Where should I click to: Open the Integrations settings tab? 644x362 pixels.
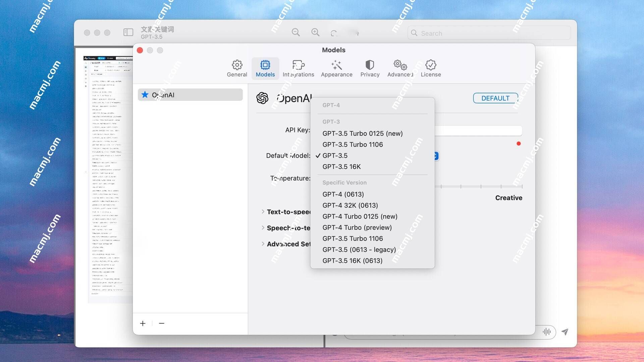[298, 68]
